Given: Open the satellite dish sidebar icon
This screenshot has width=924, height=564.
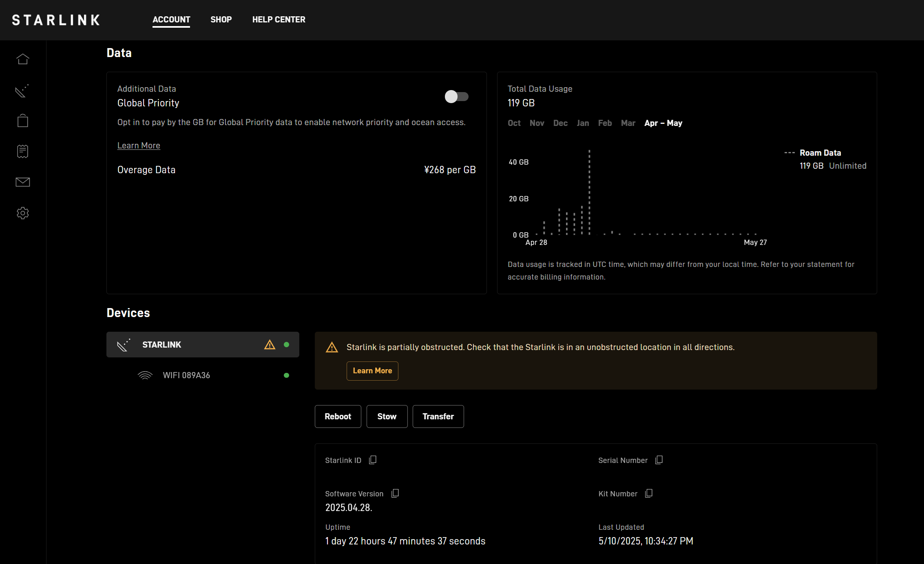Looking at the screenshot, I should click(22, 90).
